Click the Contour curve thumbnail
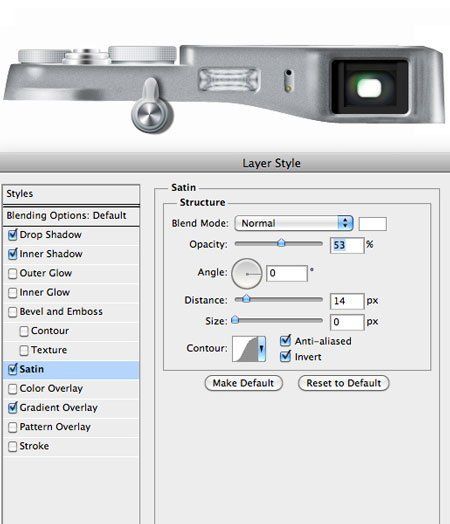Screen dimensions: 450x524 [x=245, y=349]
